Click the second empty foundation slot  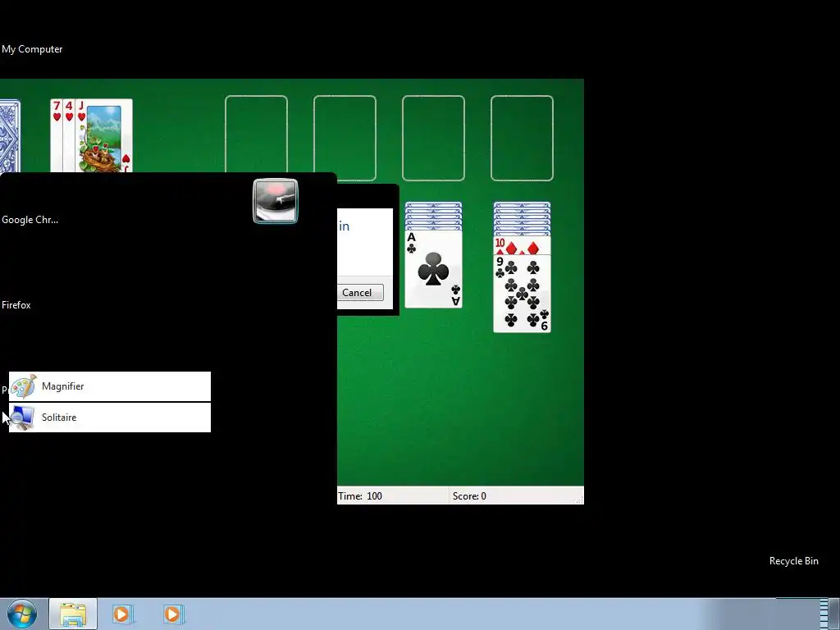(x=345, y=138)
